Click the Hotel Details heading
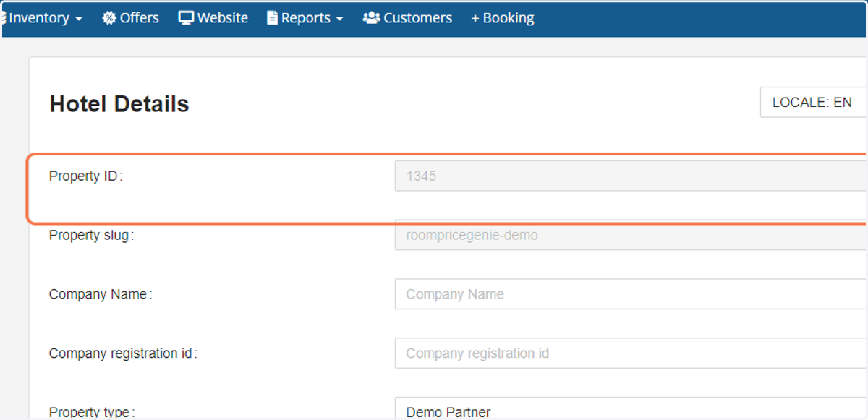This screenshot has height=420, width=868. tap(119, 104)
